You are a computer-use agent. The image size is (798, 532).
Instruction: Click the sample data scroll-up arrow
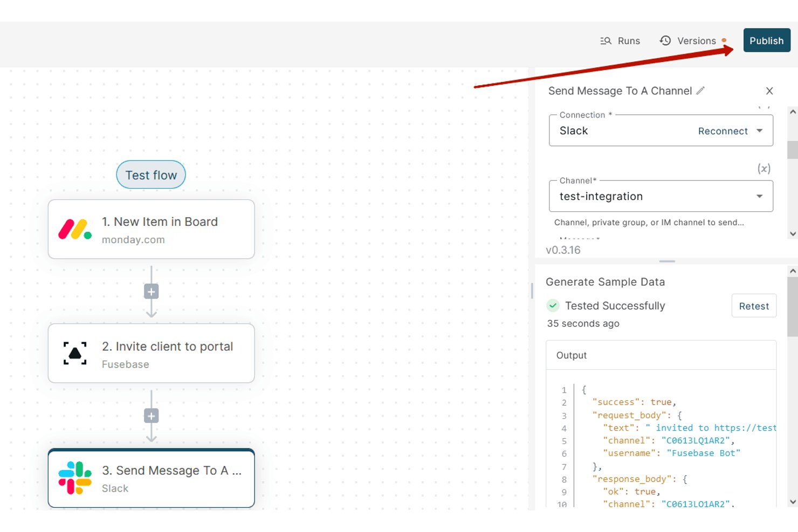(x=793, y=271)
